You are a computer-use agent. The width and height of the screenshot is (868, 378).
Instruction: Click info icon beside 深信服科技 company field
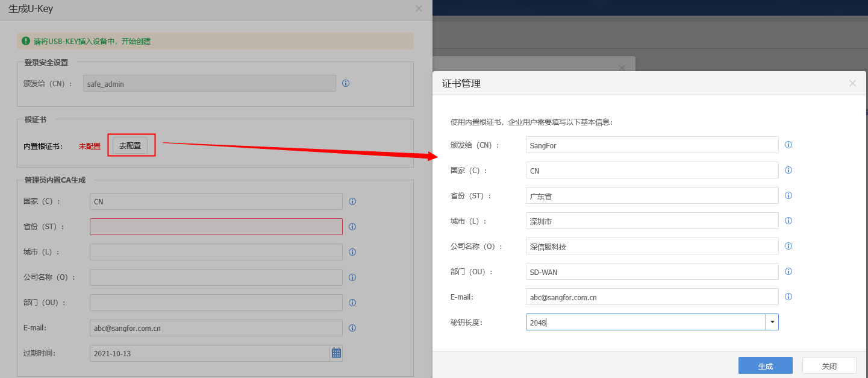pyautogui.click(x=788, y=246)
